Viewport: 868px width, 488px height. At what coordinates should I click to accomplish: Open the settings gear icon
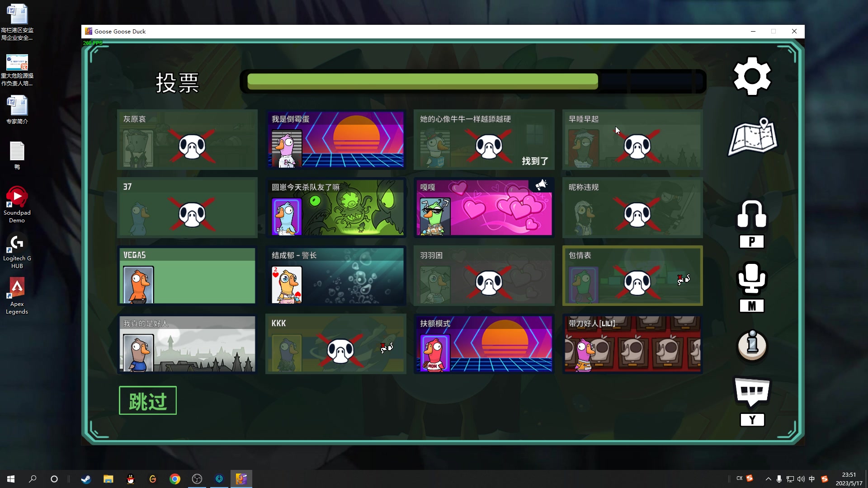752,76
